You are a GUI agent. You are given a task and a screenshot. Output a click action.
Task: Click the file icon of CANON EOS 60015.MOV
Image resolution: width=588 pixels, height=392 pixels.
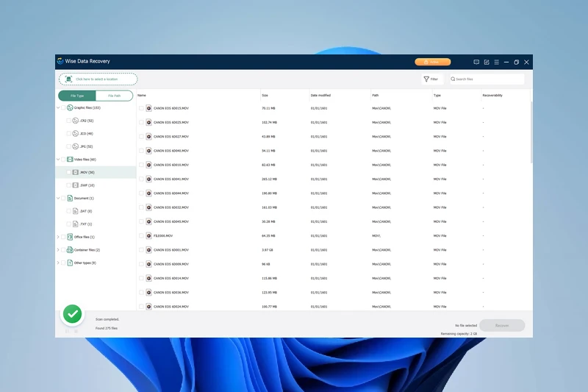148,108
